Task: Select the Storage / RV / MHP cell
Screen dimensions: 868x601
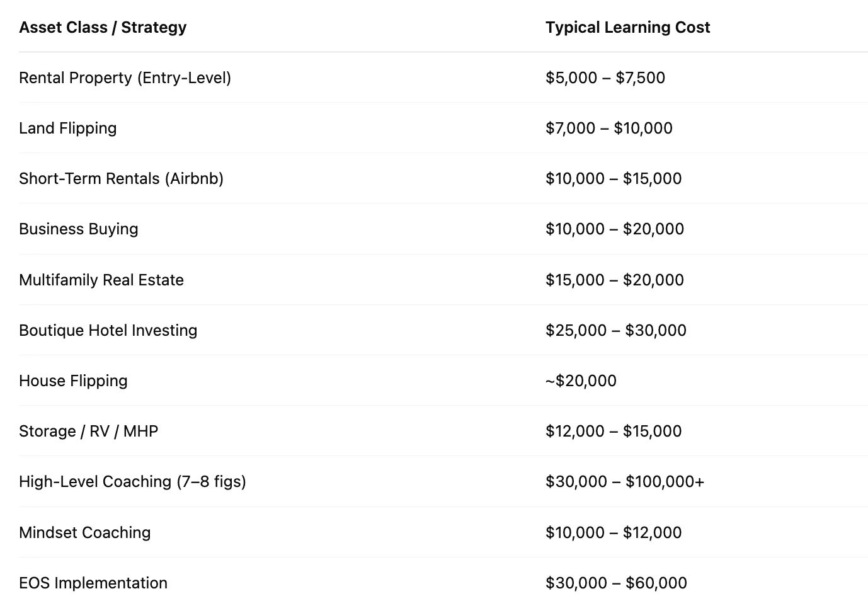Action: pos(88,431)
